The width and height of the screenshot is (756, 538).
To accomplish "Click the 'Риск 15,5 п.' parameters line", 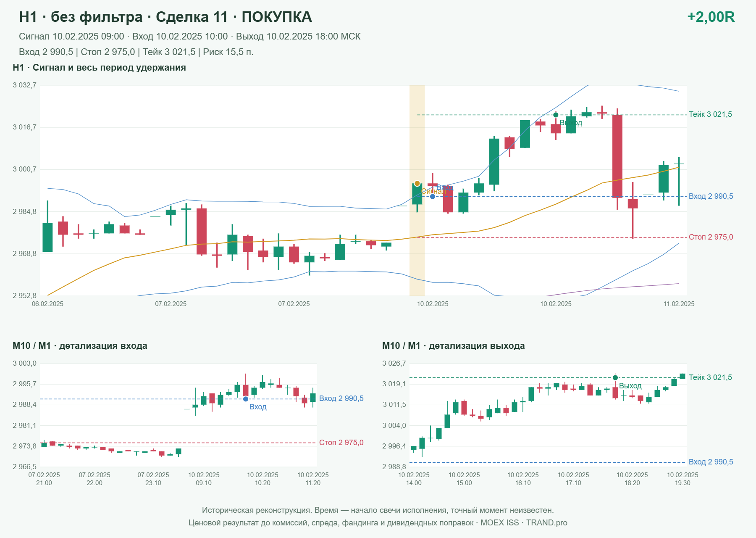I will (x=136, y=52).
